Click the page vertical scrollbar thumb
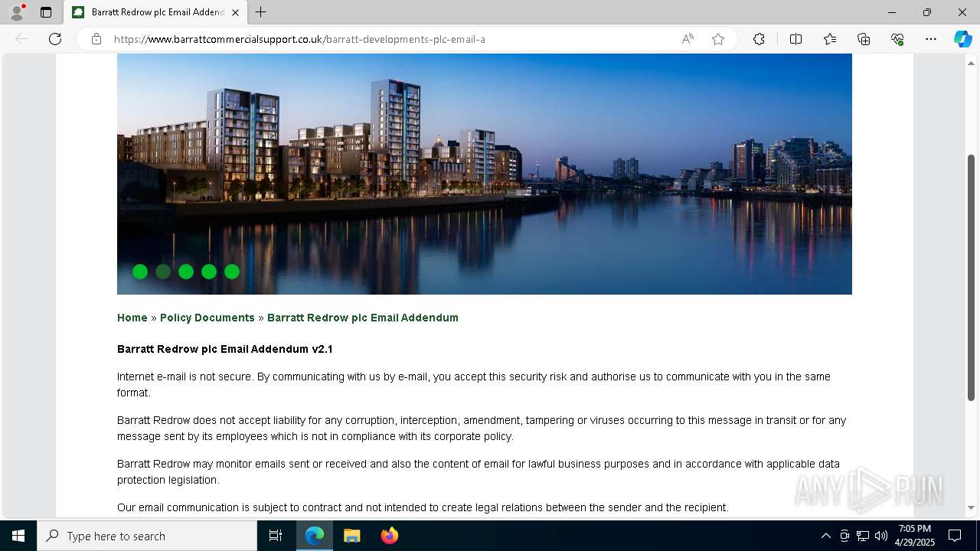980x551 pixels. point(972,277)
